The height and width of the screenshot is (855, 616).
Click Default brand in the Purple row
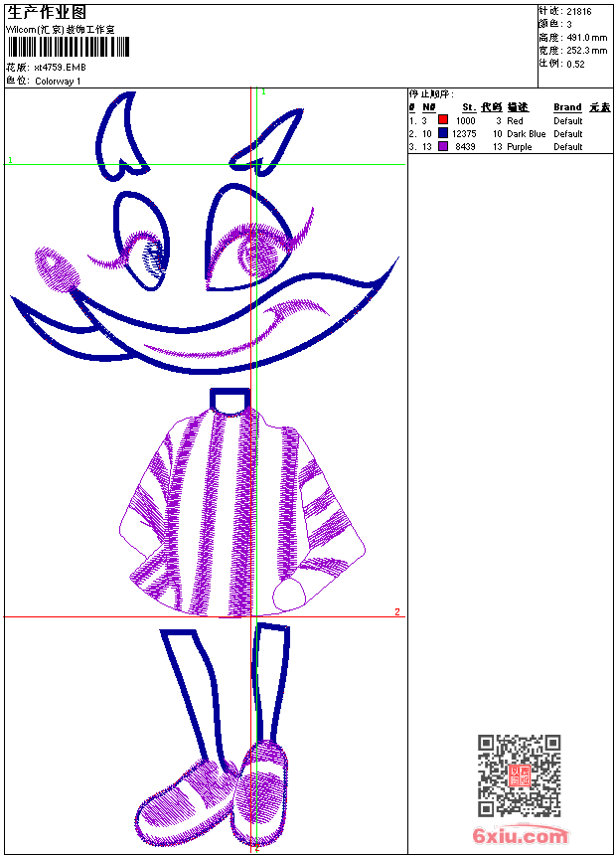568,147
